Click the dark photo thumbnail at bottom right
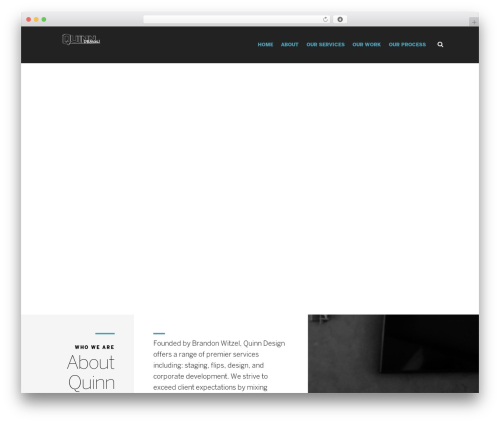Viewport: 500px width, 423px height. (x=393, y=353)
